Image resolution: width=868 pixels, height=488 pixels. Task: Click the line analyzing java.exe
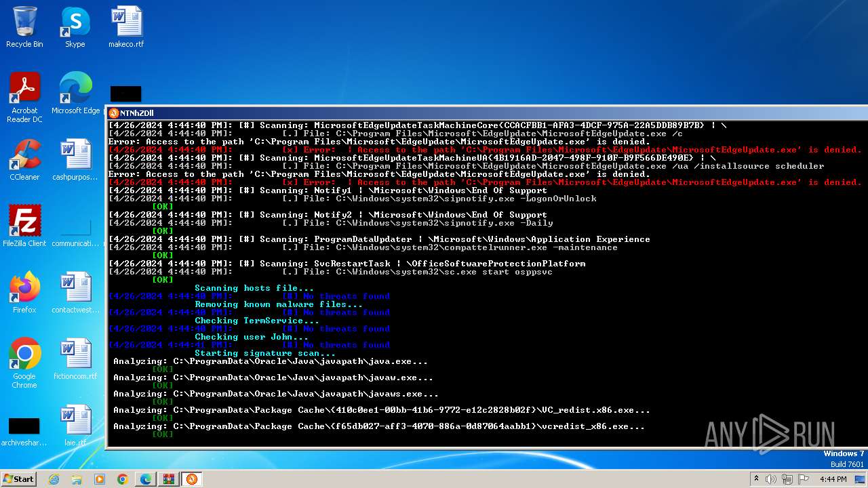point(271,361)
